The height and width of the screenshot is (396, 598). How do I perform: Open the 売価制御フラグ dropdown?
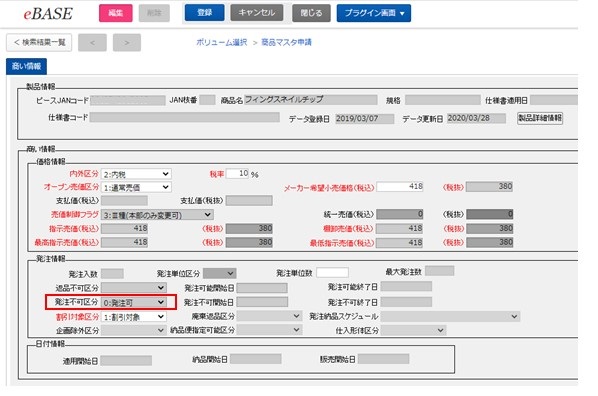pos(157,215)
